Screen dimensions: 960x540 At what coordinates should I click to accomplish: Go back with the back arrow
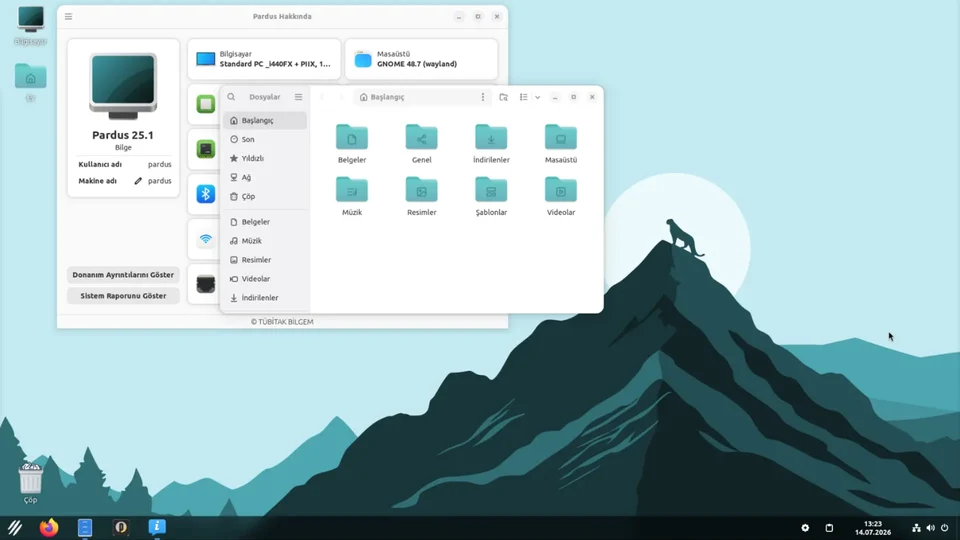[322, 97]
